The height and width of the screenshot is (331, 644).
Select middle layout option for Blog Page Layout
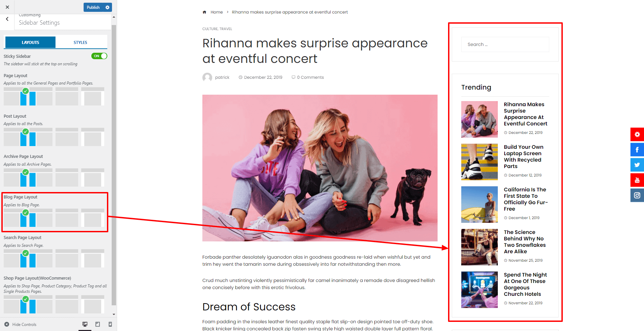point(67,218)
